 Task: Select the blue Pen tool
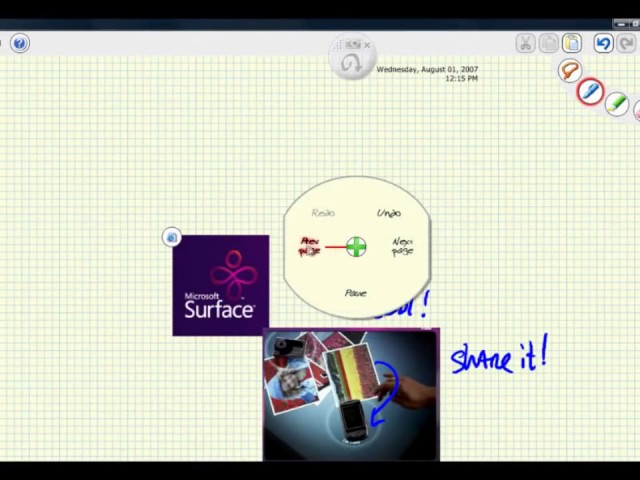coord(590,92)
